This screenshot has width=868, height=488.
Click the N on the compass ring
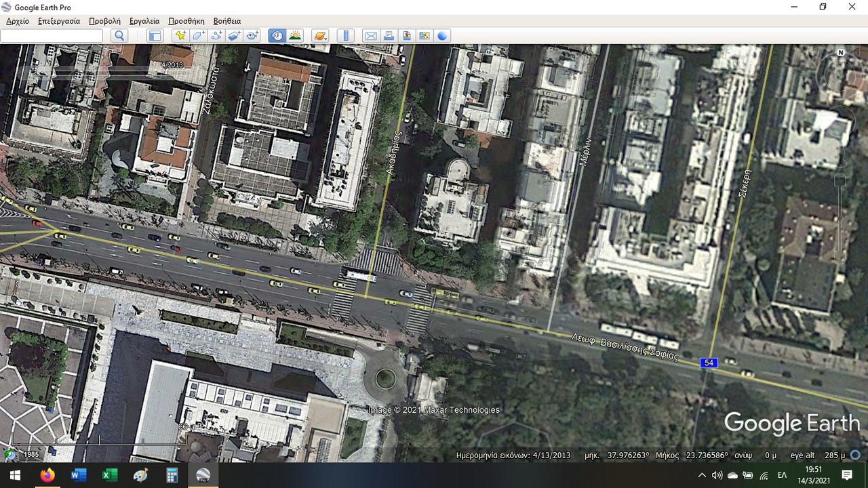(841, 52)
